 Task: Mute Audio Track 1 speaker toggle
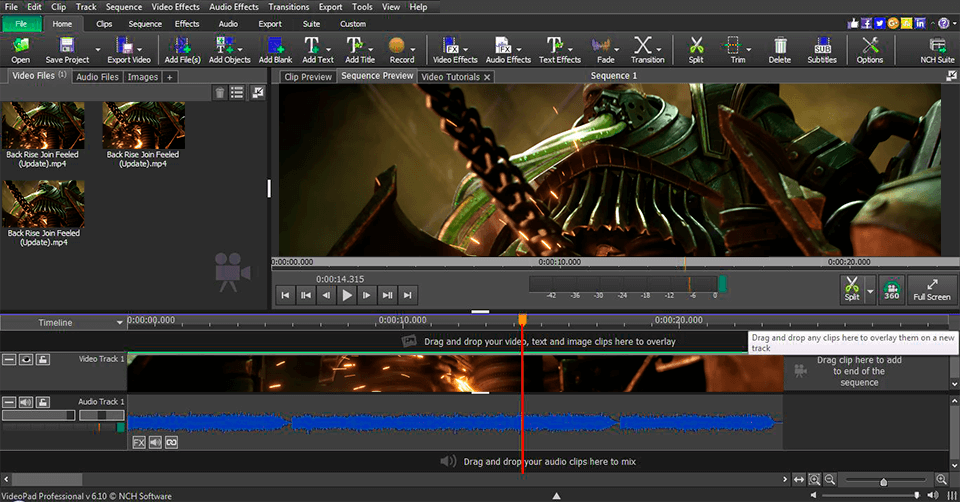pyautogui.click(x=26, y=402)
